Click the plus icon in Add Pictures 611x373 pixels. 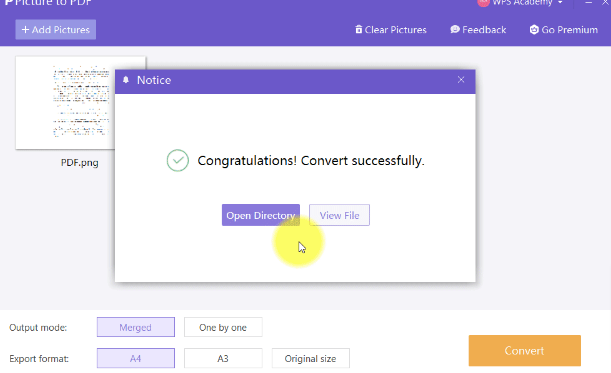[x=25, y=30]
